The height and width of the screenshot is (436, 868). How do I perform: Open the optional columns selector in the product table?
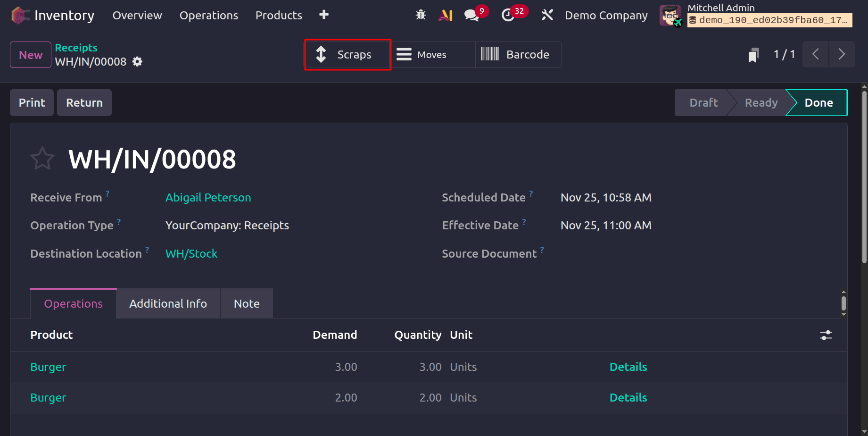coord(826,335)
